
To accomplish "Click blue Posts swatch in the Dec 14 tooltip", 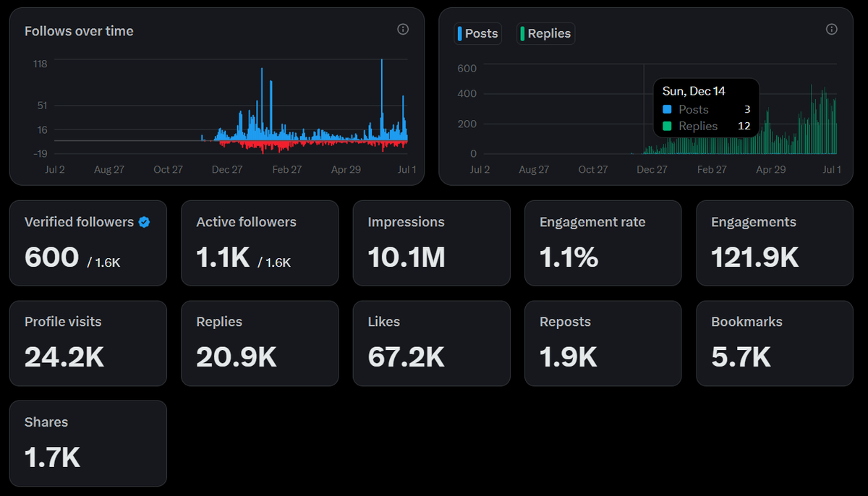I will (667, 110).
